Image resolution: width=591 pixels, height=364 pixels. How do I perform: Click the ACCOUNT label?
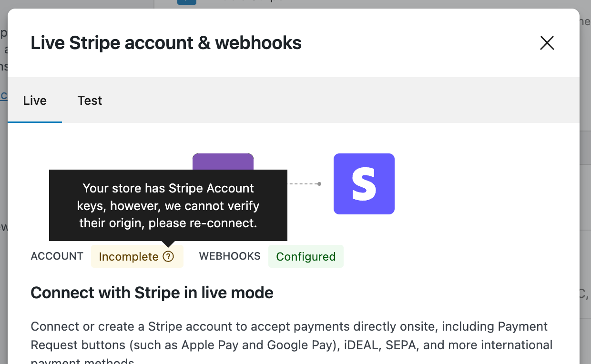click(x=57, y=256)
